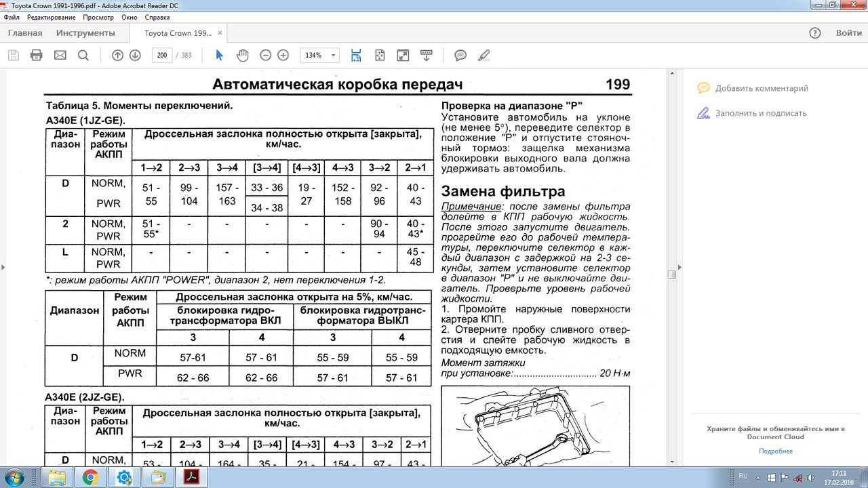Click the Войти sign-in button
868x488 pixels.
(x=849, y=33)
